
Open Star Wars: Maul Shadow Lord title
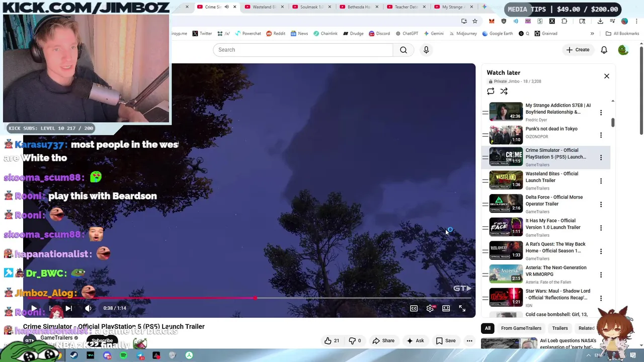[558, 294]
